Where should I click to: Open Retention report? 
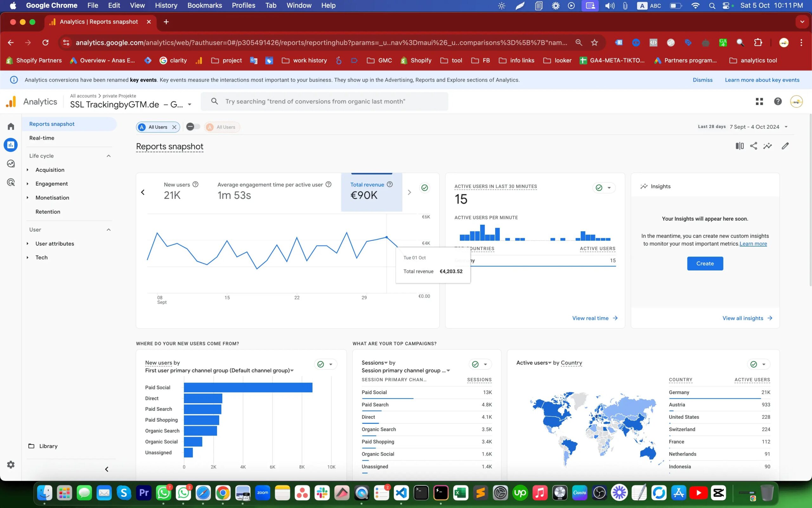pos(48,212)
